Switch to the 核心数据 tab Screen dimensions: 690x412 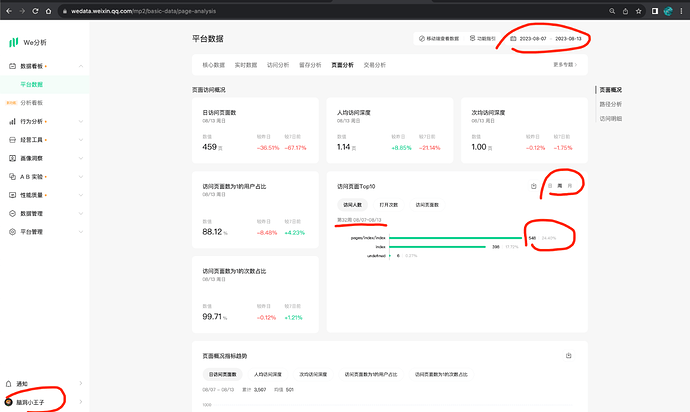tap(213, 65)
